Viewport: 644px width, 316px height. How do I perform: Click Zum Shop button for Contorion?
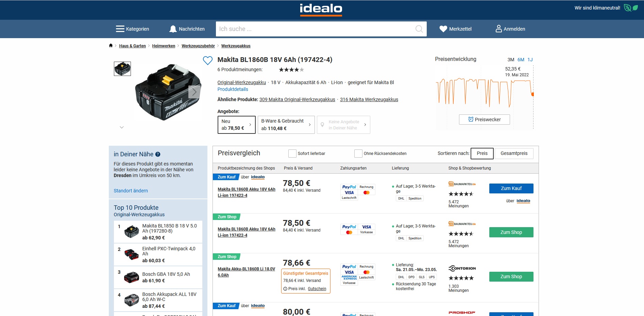tap(511, 276)
